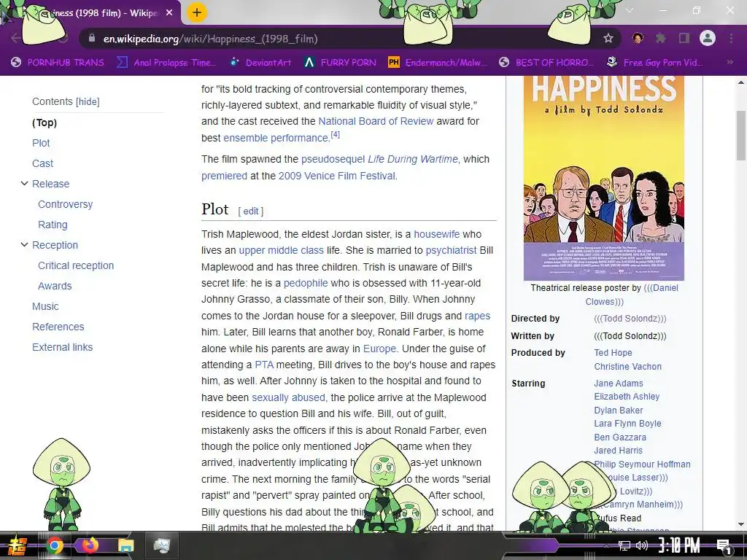The image size is (747, 560).
Task: Open the Ted Hope producer link
Action: (x=613, y=353)
